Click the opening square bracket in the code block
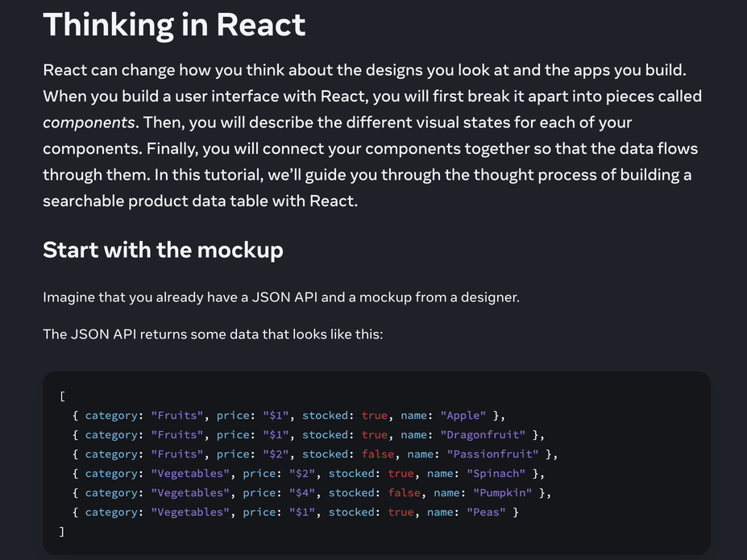 click(62, 396)
